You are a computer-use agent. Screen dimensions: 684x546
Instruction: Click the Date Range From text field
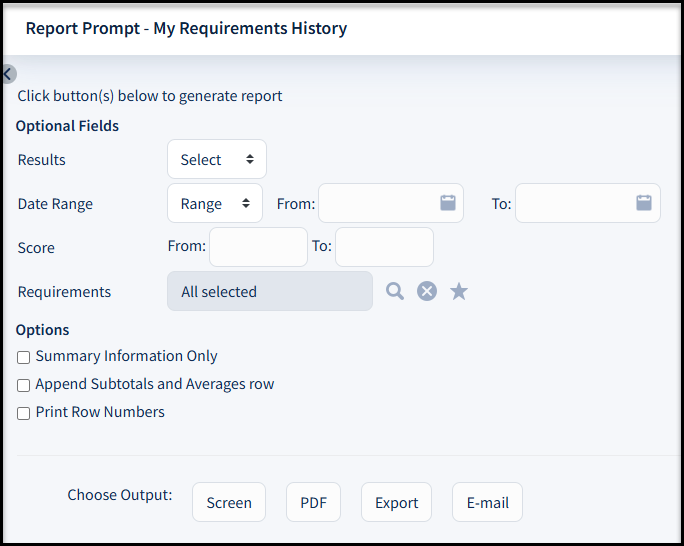(x=376, y=203)
